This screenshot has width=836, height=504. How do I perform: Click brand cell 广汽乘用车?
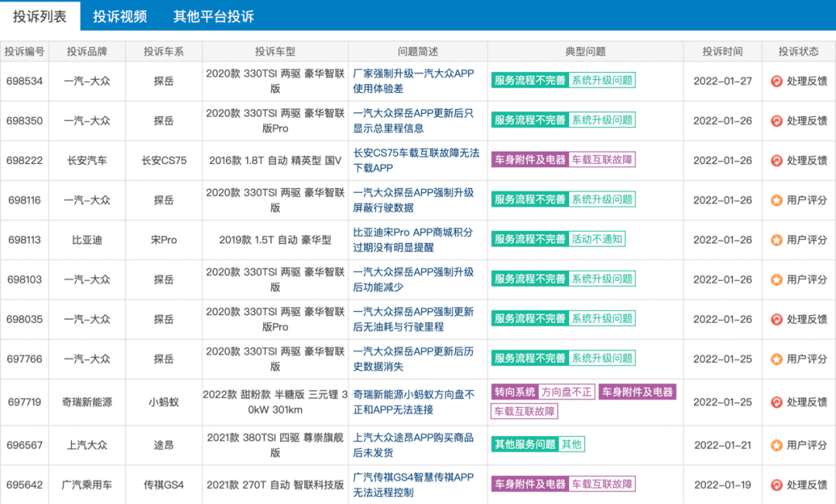tap(87, 485)
